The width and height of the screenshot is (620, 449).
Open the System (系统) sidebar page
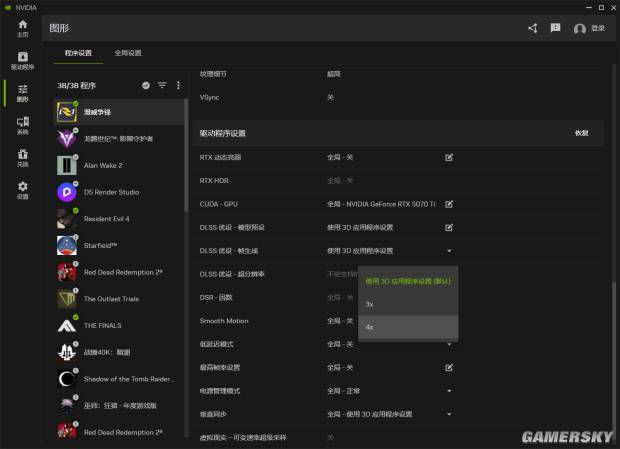23,125
